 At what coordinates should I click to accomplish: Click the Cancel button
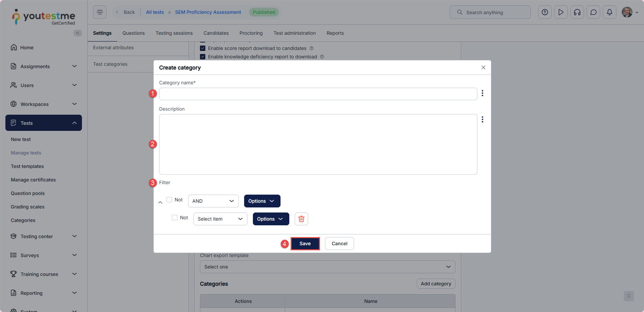click(x=339, y=244)
